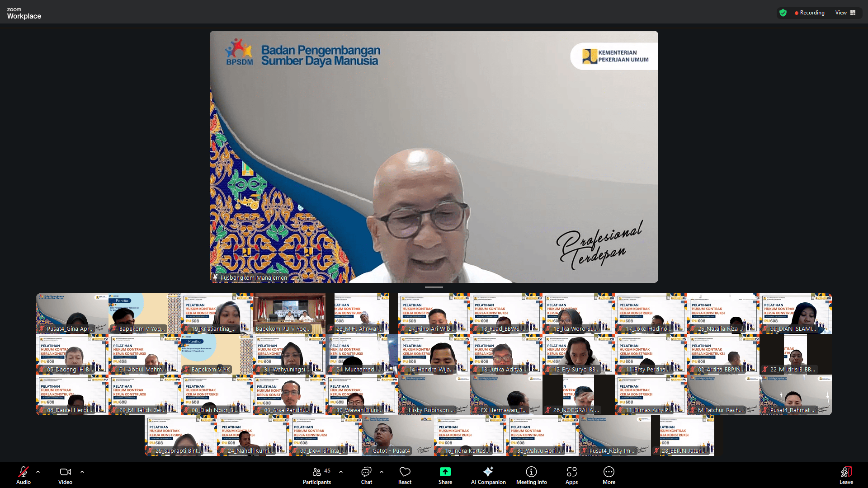Screen dimensions: 868x488
Task: Expand the audio settings arrow
Action: 38,472
